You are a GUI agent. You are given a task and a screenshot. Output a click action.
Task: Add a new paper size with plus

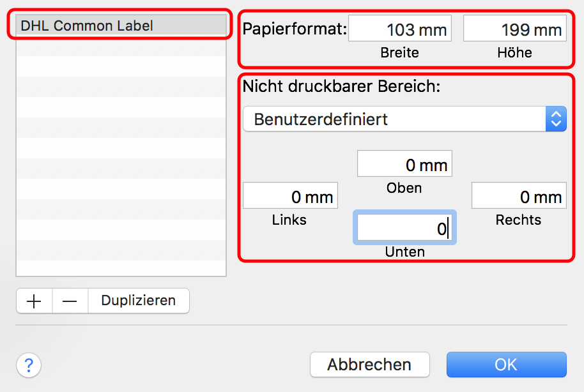pos(34,301)
